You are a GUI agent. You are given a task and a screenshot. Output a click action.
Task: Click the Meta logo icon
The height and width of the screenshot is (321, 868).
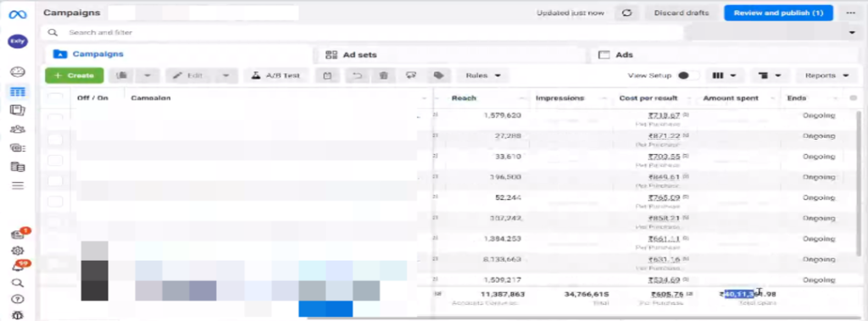[x=18, y=14]
